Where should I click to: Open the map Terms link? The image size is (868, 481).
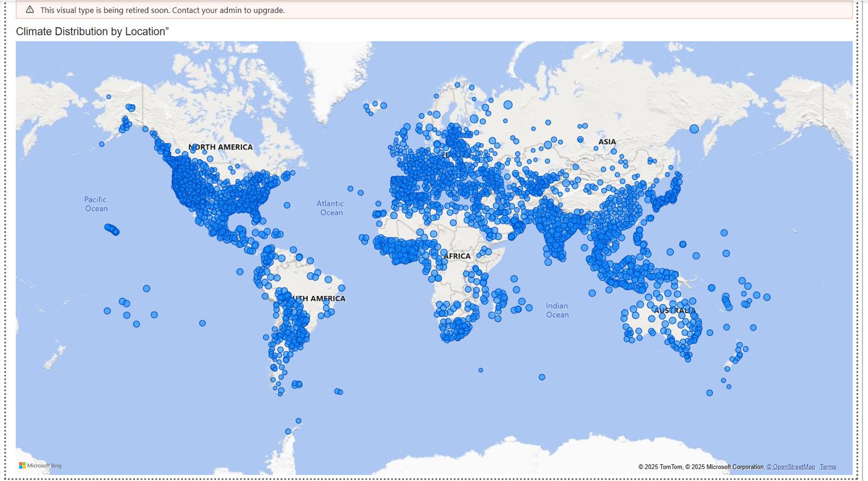(x=828, y=467)
